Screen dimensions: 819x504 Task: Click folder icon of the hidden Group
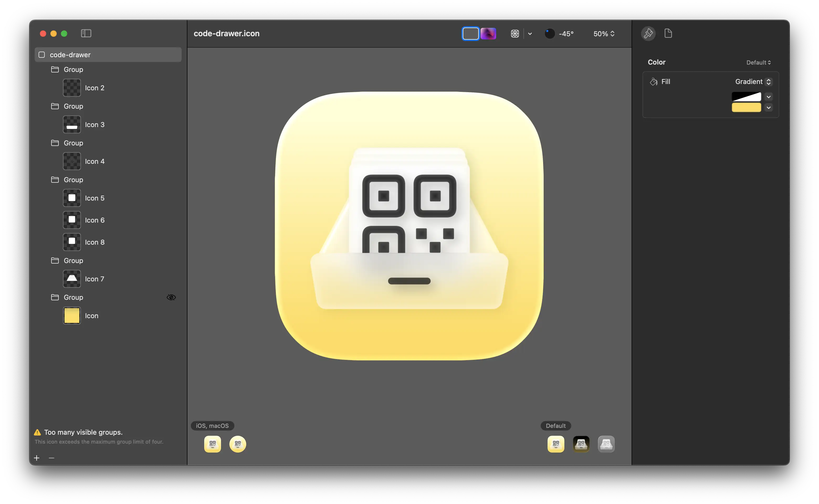coord(55,297)
